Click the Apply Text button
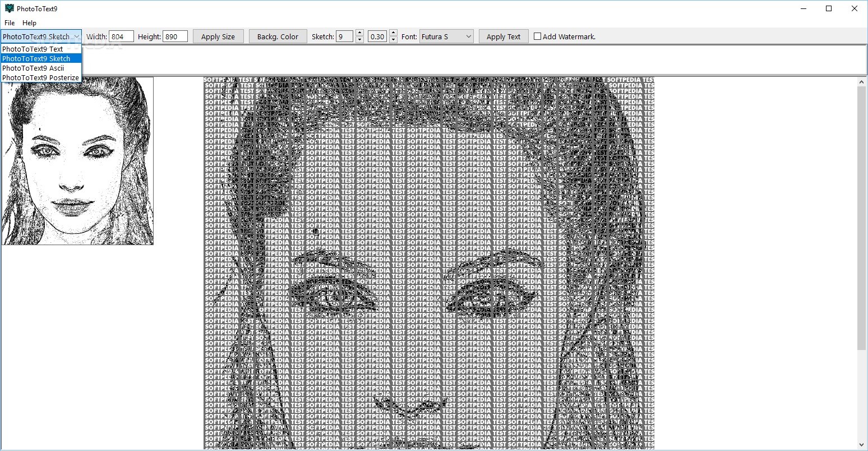The height and width of the screenshot is (451, 868). coord(504,36)
